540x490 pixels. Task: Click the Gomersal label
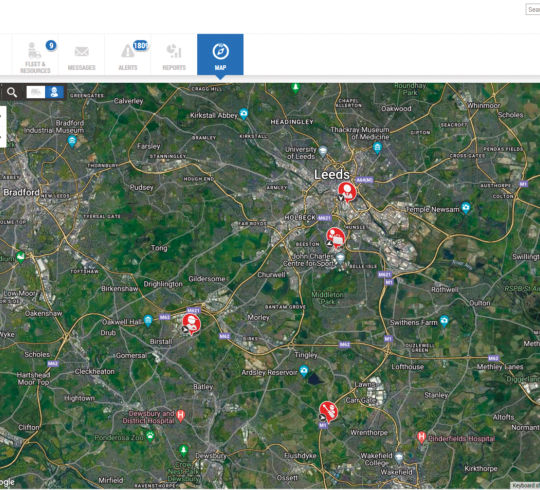point(131,355)
